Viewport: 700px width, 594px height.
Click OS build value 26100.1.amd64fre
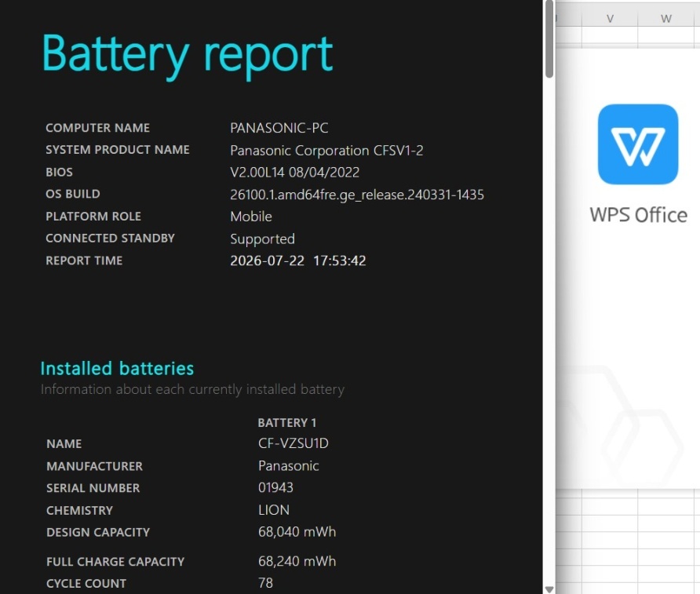click(357, 195)
